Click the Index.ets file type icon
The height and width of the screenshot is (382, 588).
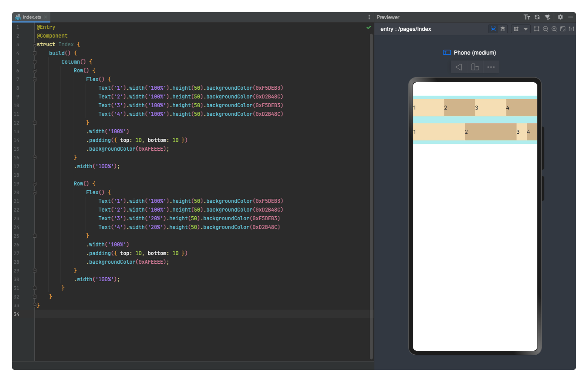coord(18,17)
